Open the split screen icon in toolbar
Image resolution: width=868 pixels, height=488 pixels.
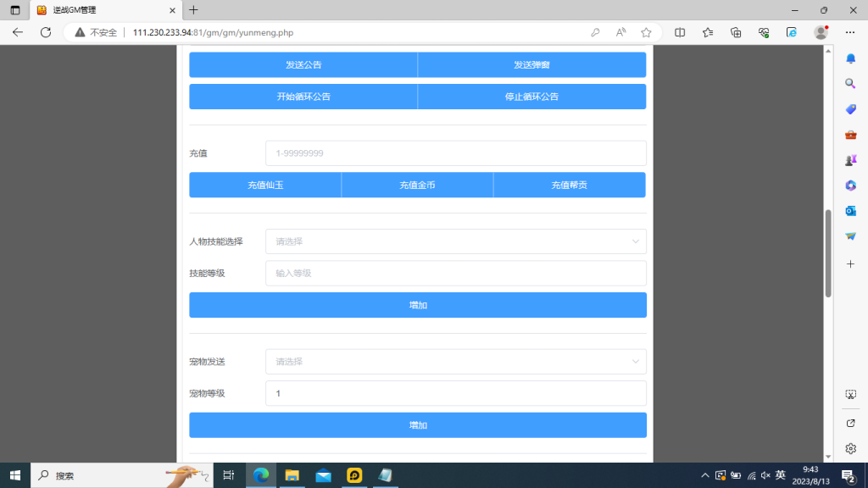680,32
